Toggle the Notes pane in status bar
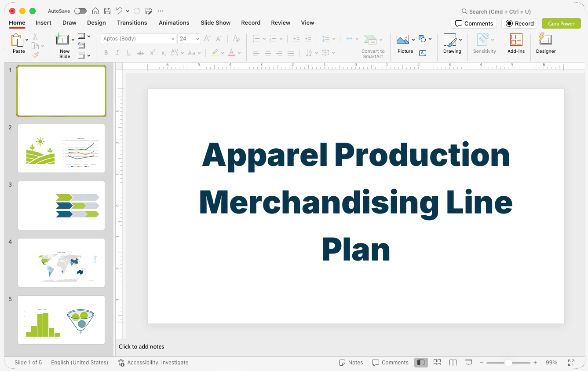 point(351,363)
